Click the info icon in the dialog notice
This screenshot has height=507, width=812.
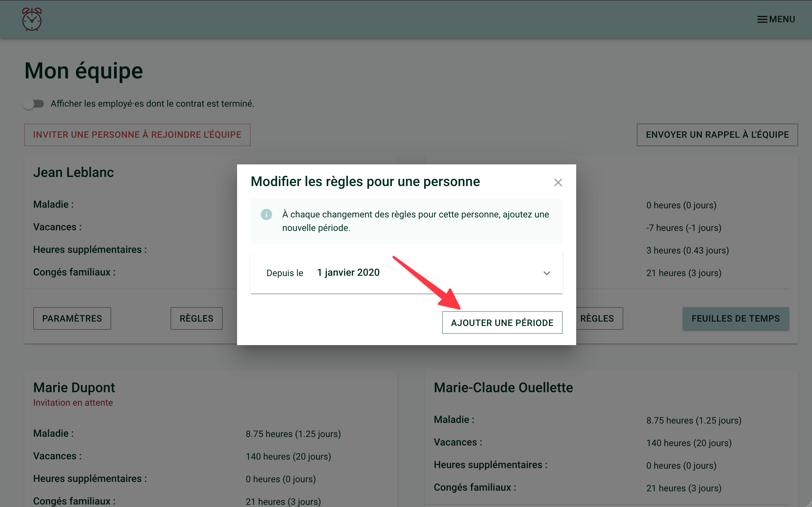tap(266, 214)
